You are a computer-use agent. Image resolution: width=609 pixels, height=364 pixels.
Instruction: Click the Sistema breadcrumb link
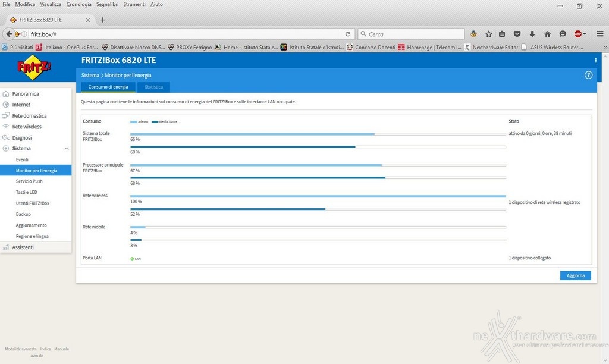point(90,76)
